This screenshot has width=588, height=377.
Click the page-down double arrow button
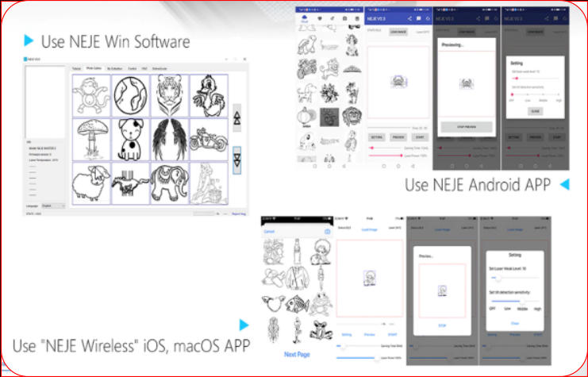coord(236,160)
